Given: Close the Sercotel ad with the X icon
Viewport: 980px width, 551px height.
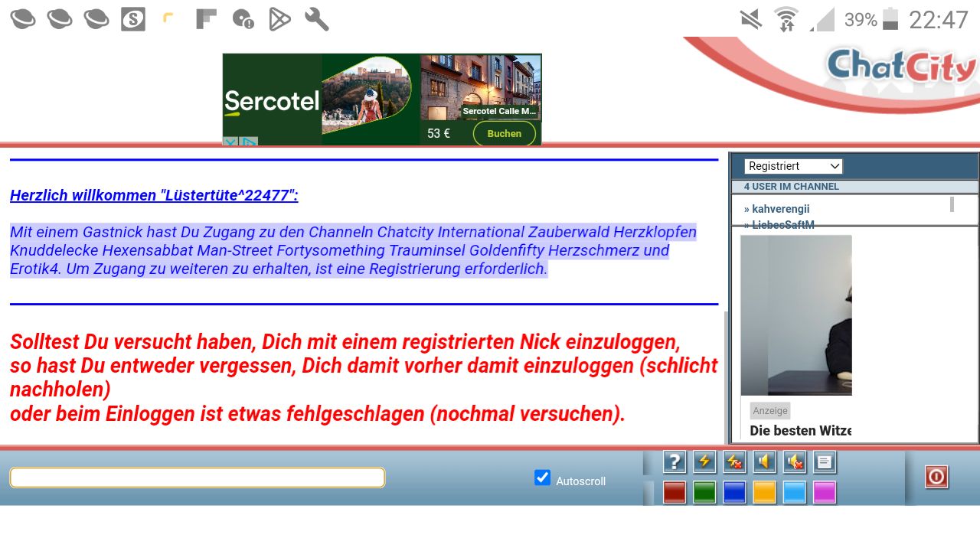Looking at the screenshot, I should click(x=230, y=142).
